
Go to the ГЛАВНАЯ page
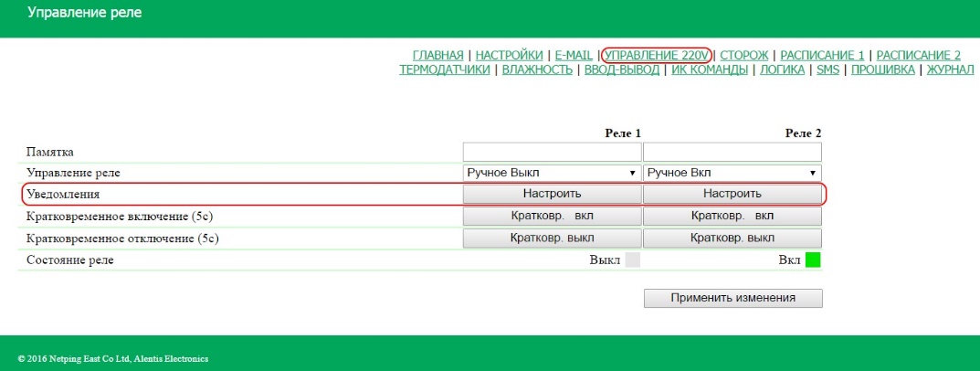click(438, 56)
